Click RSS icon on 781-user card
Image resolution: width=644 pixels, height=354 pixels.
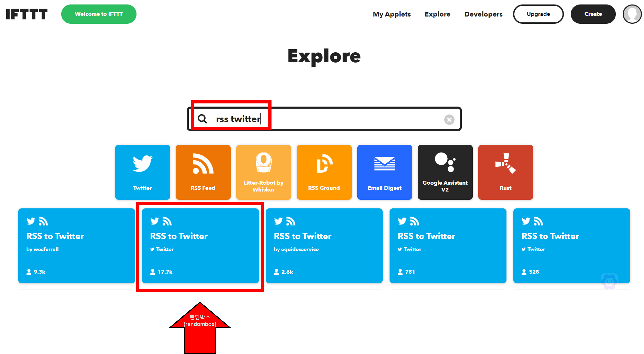[415, 221]
